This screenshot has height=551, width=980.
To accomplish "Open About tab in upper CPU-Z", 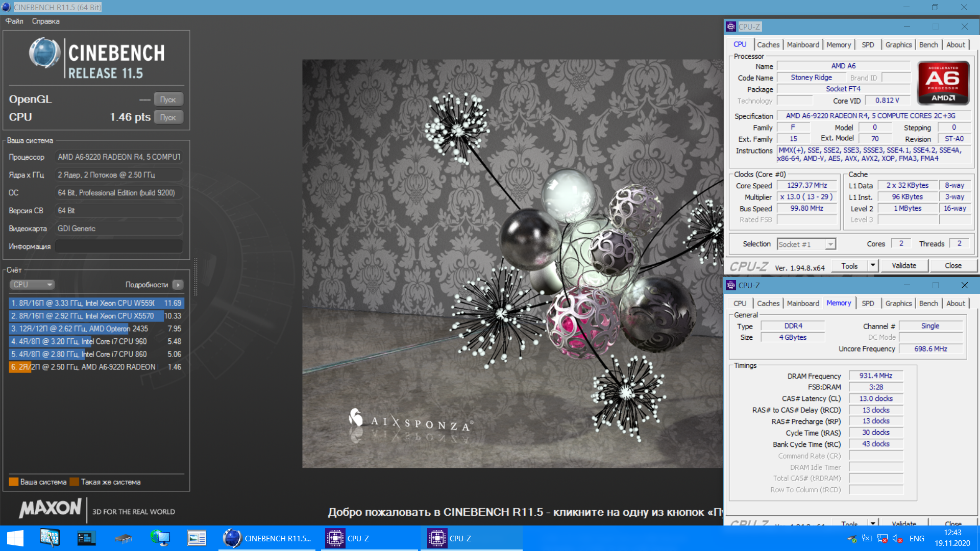I will (955, 45).
